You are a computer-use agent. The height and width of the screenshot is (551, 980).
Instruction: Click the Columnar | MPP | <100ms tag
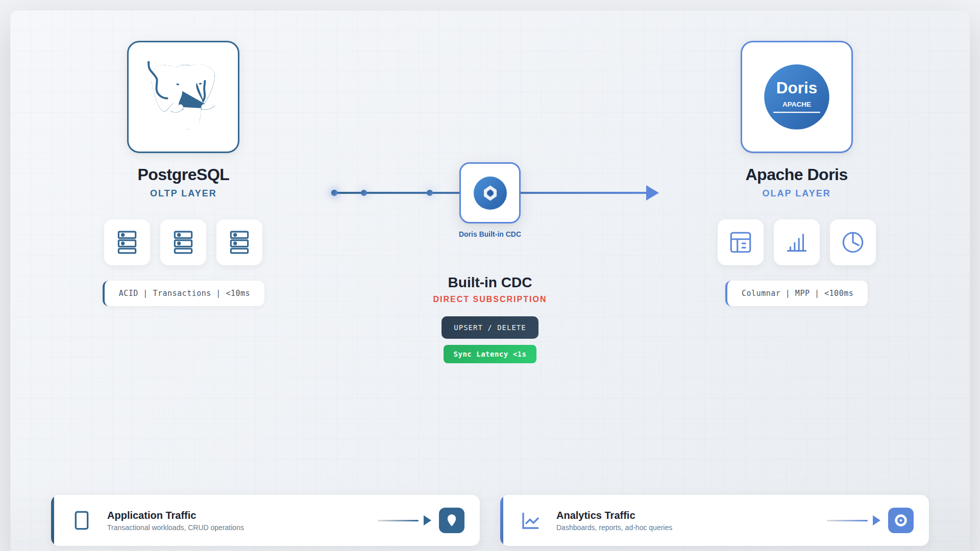click(797, 293)
